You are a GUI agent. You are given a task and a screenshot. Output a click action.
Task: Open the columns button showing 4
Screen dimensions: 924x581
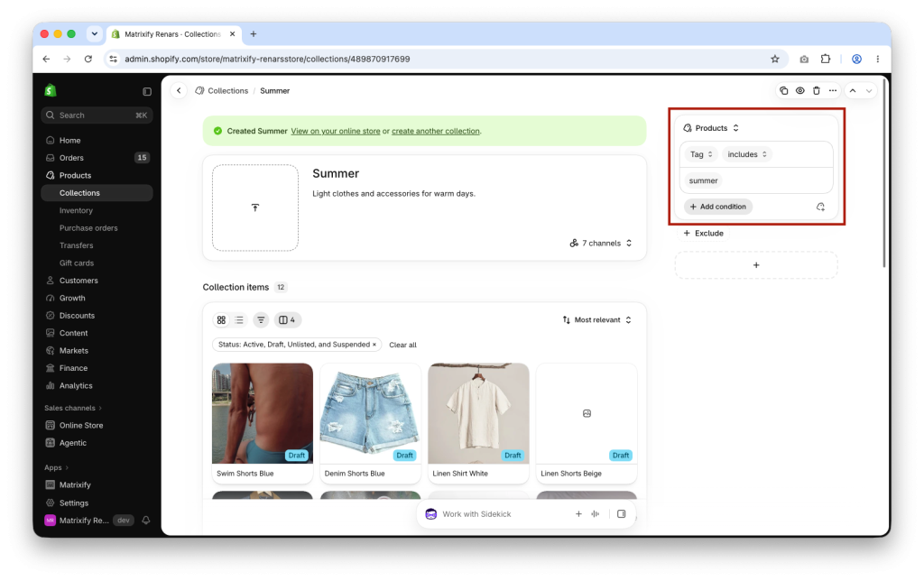point(288,320)
